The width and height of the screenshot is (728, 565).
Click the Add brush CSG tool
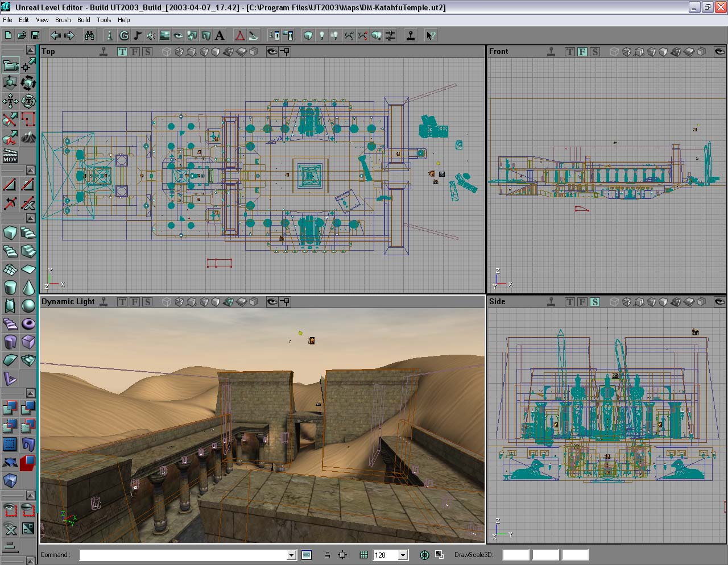10,408
